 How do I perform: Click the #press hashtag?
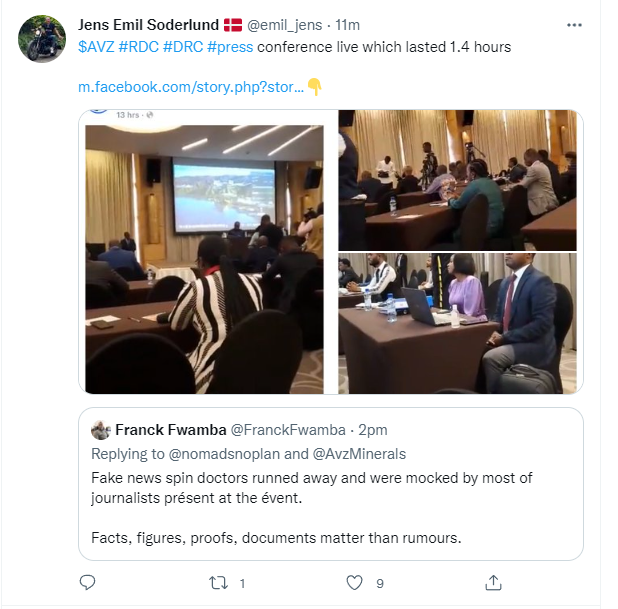click(x=230, y=46)
